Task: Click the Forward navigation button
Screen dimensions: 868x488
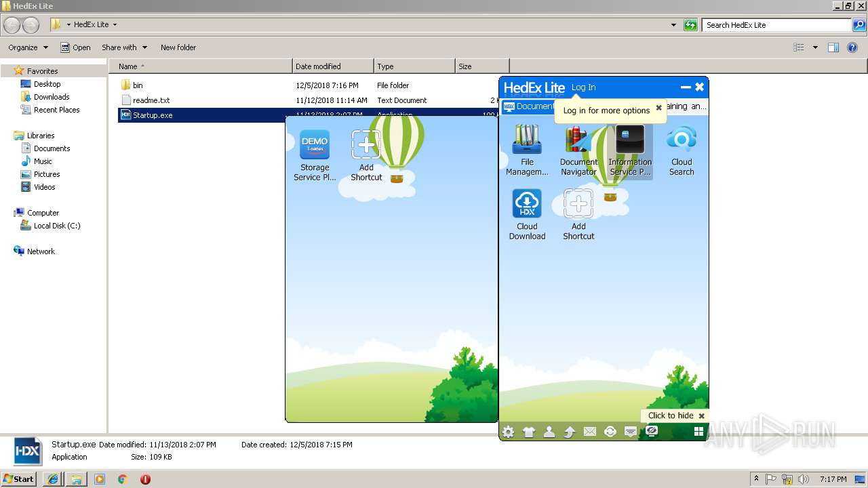Action: pyautogui.click(x=31, y=25)
